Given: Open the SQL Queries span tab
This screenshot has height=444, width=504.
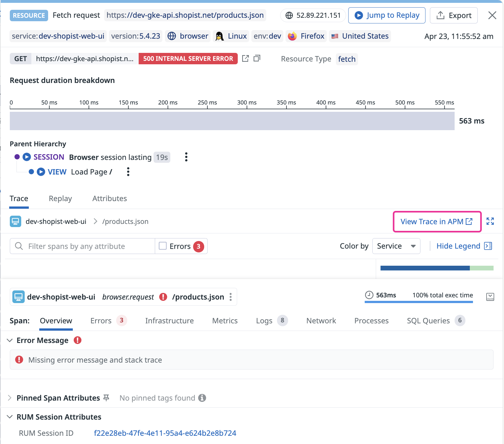Looking at the screenshot, I should (428, 321).
